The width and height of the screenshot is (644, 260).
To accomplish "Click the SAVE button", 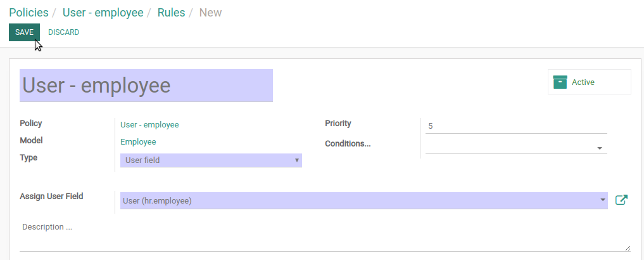I will tap(24, 32).
